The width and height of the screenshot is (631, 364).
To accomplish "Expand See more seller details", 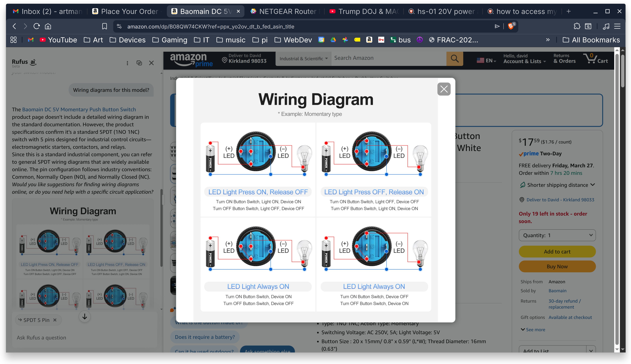I will click(533, 330).
